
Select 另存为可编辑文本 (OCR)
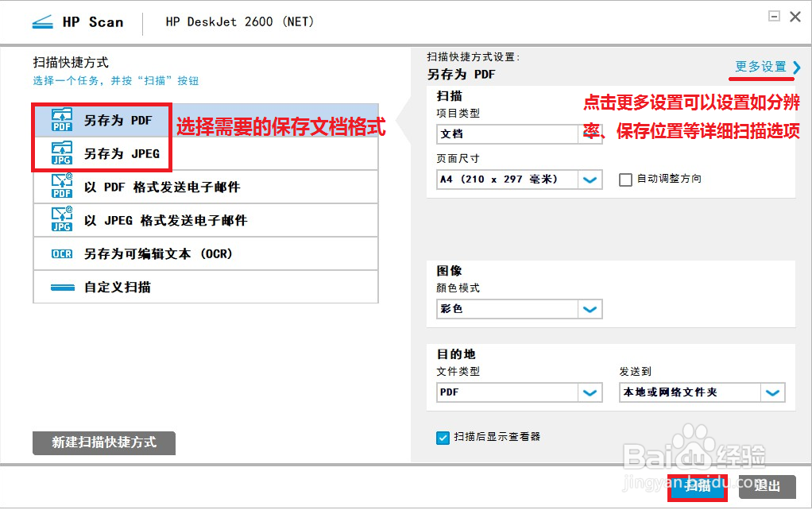(206, 253)
